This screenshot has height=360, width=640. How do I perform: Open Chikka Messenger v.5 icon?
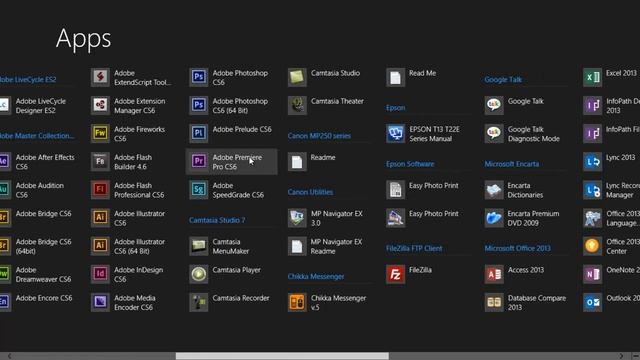point(297,302)
